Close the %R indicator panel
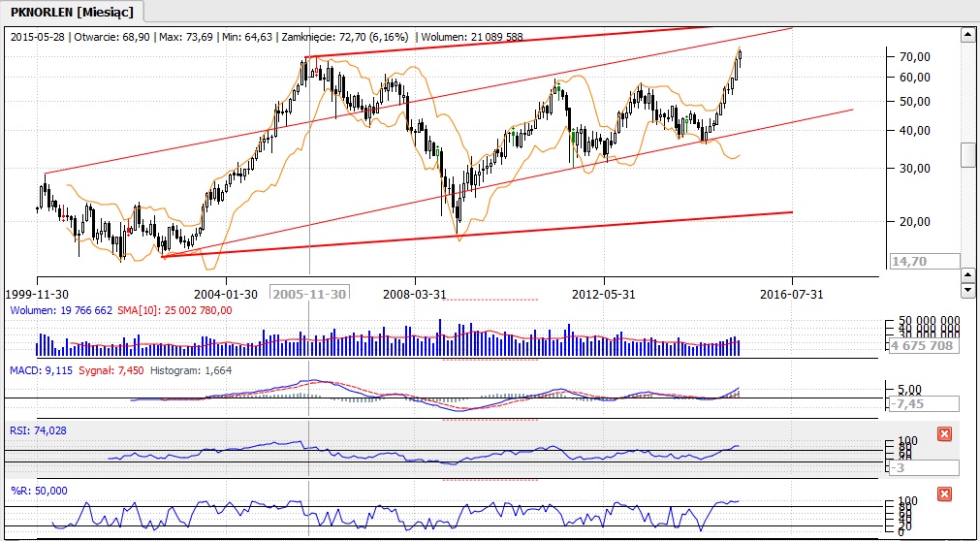Image resolution: width=980 pixels, height=541 pixels. pos(944,494)
